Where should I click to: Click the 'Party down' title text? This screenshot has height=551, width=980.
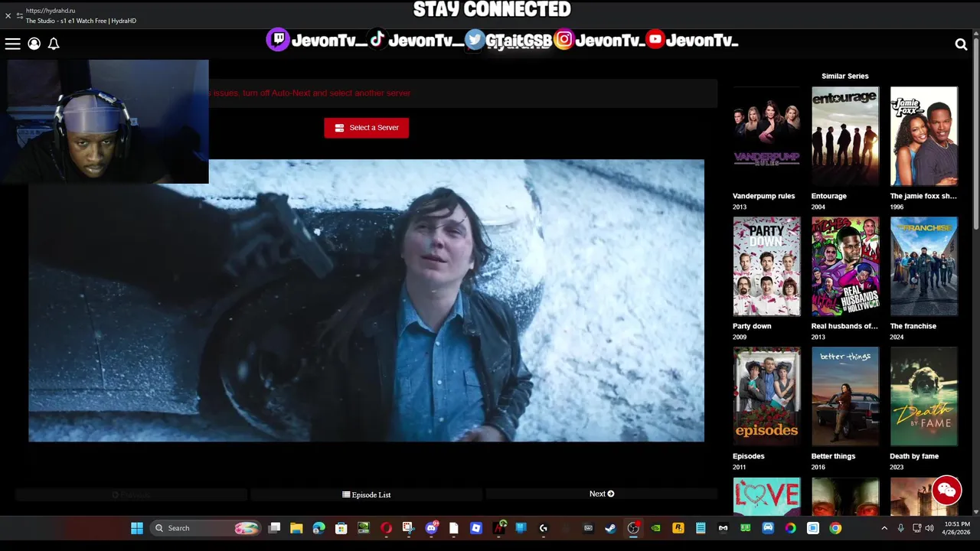tap(752, 326)
